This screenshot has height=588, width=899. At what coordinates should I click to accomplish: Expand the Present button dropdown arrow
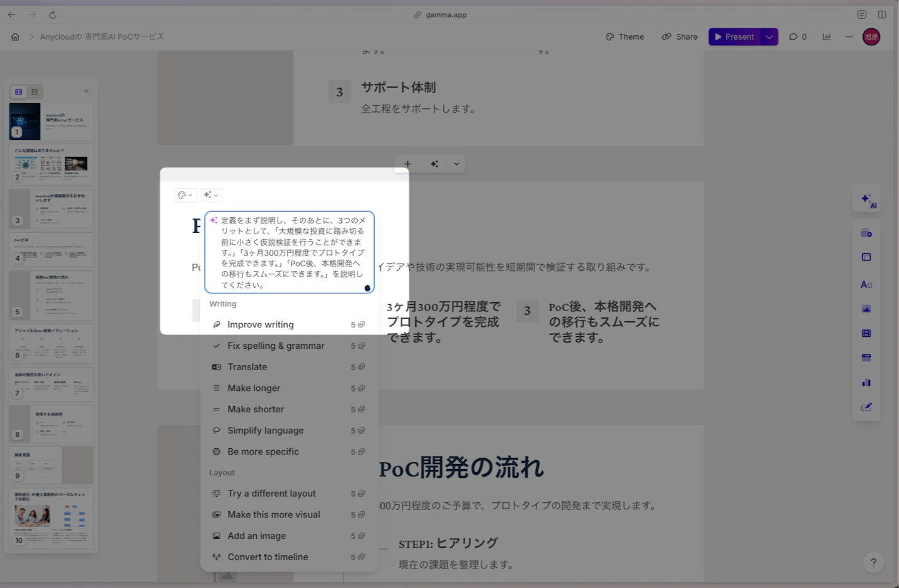769,37
